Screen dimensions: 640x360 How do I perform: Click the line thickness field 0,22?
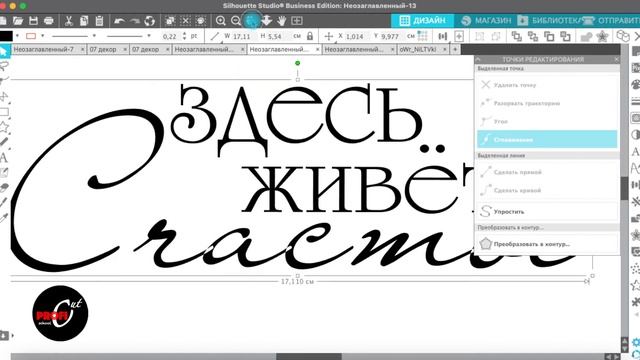169,36
